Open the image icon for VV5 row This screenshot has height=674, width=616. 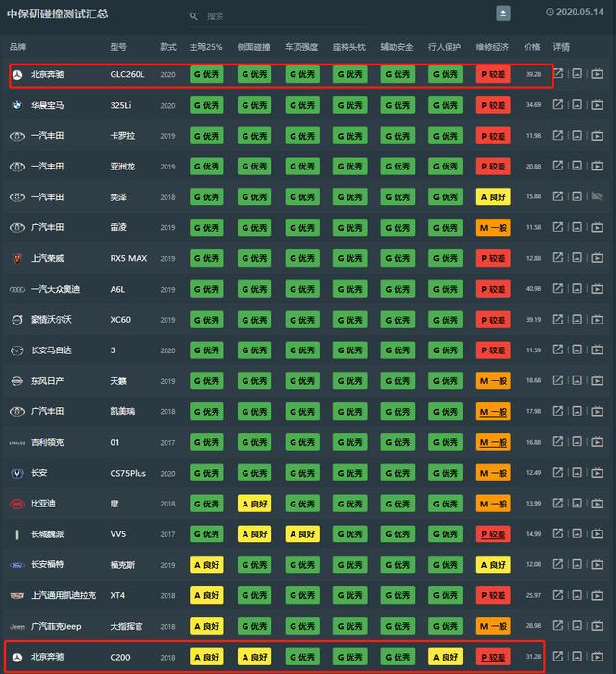(577, 533)
